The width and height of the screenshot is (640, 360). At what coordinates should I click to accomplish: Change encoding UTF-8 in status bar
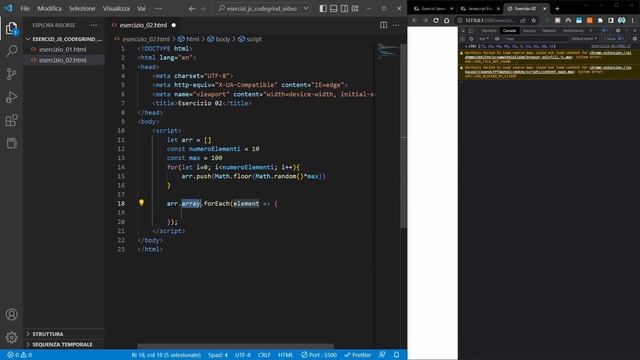[x=243, y=355]
